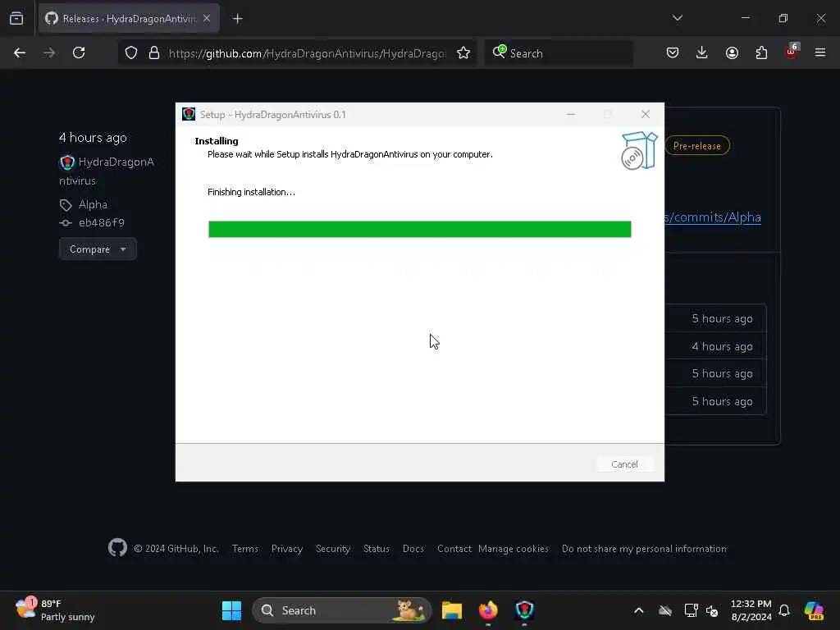Open File Explorer from taskbar

tap(452, 610)
